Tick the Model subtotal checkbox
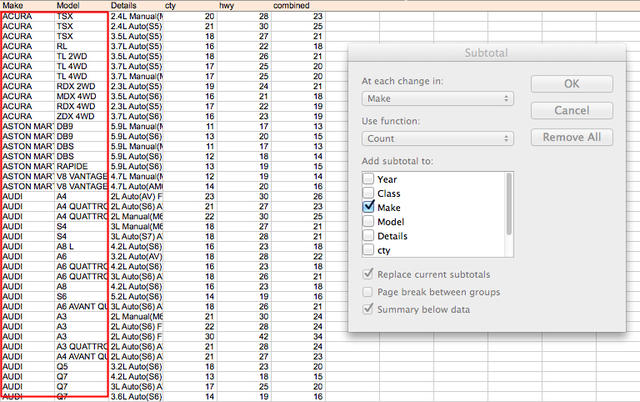This screenshot has height=402, width=640. (x=368, y=221)
